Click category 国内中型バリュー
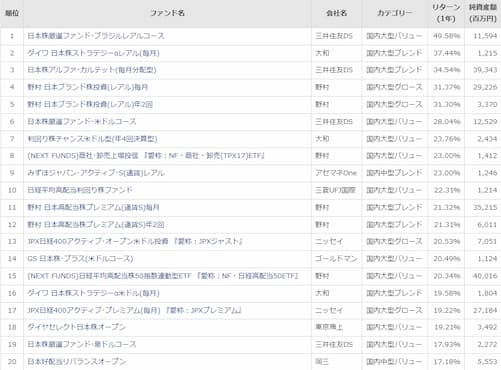 pyautogui.click(x=394, y=362)
